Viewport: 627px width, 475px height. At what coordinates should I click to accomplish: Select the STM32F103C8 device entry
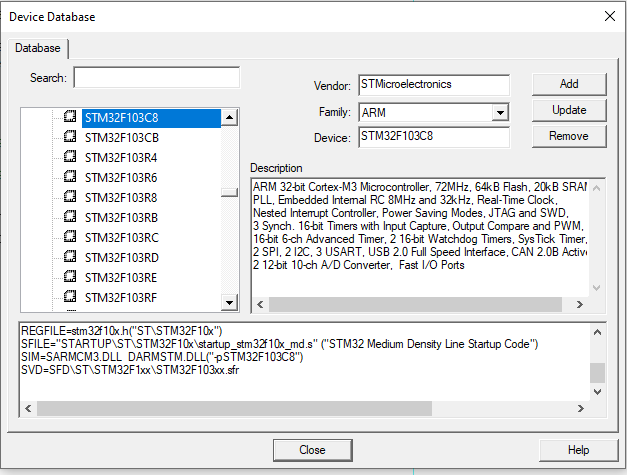click(121, 117)
